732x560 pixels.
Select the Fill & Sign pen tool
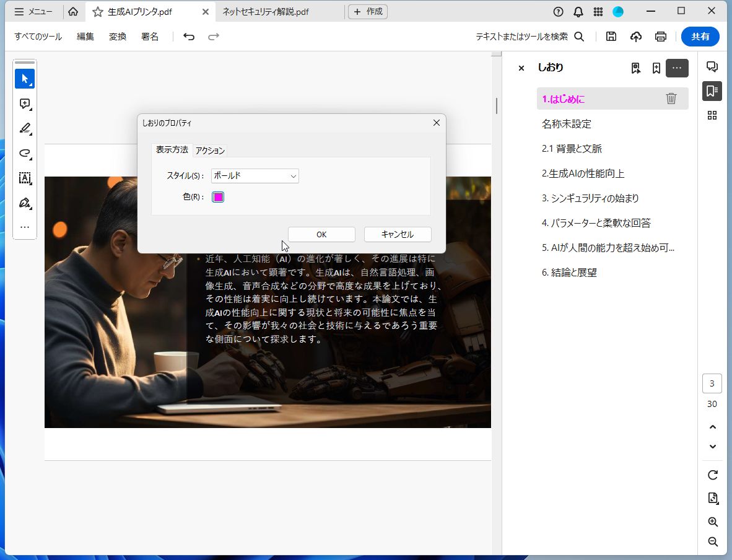click(x=25, y=203)
